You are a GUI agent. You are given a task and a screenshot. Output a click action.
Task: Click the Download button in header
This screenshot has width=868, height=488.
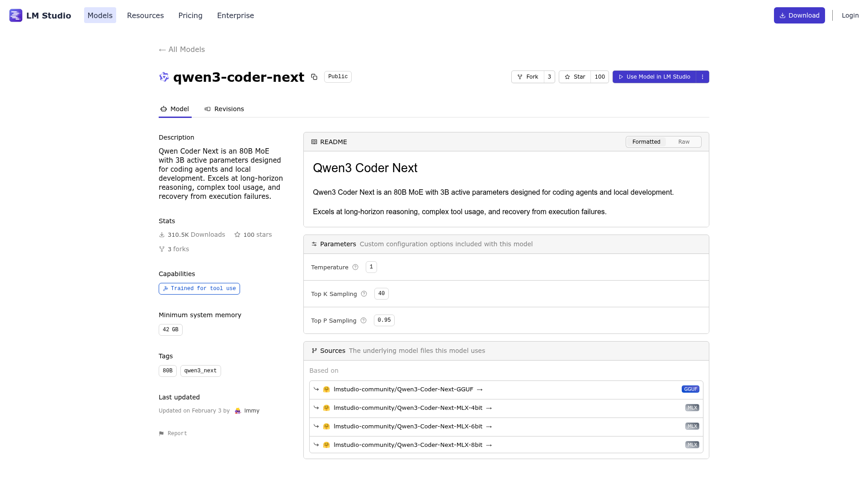[x=799, y=15]
